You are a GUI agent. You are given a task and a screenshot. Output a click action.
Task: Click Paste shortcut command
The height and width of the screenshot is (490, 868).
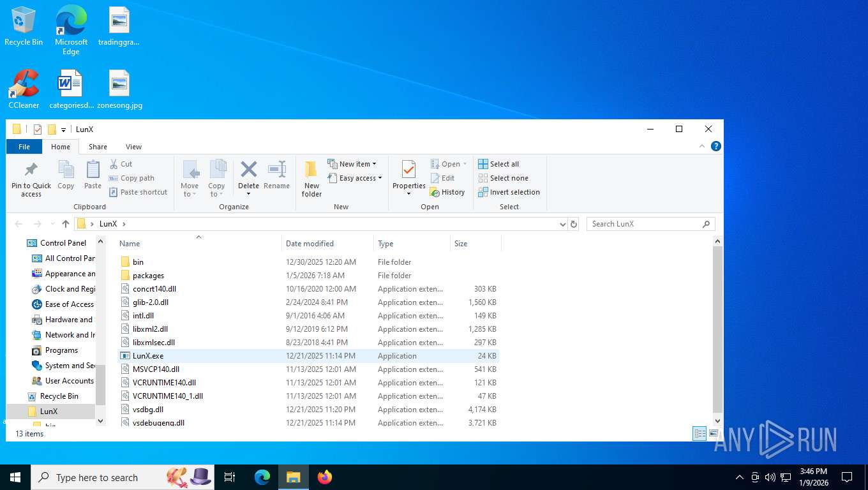click(138, 192)
